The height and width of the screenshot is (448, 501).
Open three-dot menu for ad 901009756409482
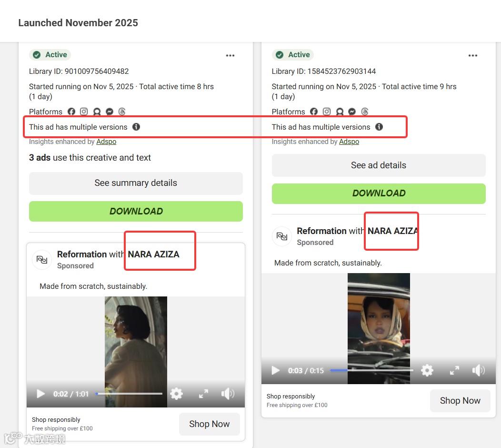230,56
